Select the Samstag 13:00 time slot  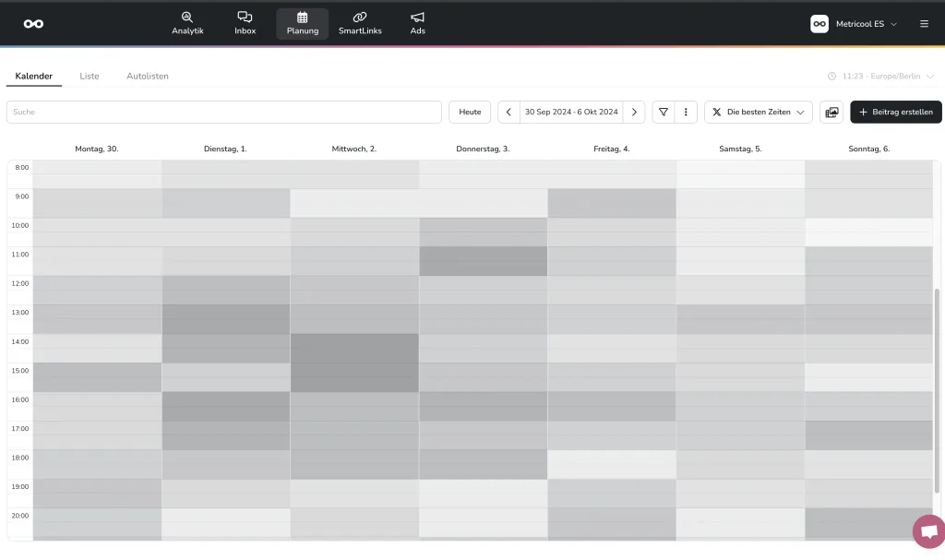pos(741,319)
